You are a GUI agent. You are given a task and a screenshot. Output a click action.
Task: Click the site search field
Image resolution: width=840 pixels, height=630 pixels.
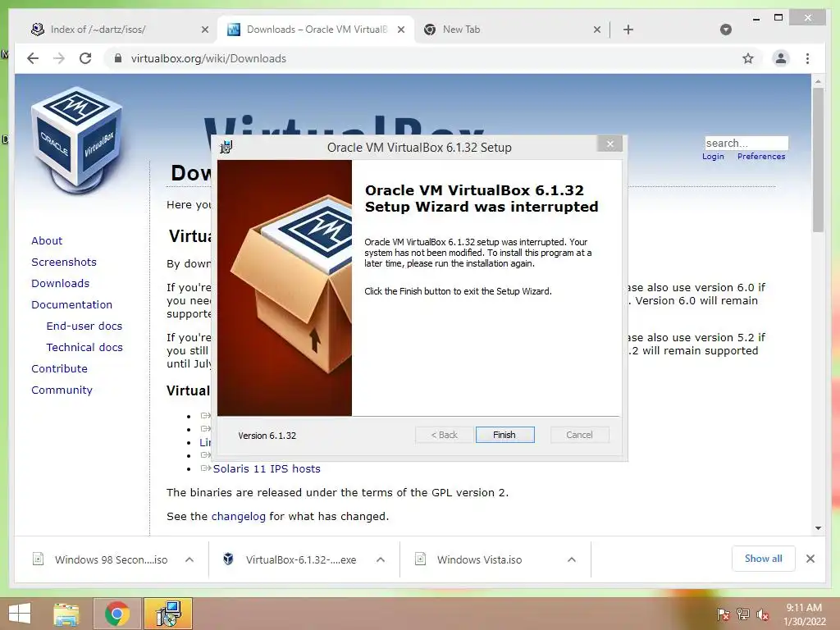tap(746, 143)
